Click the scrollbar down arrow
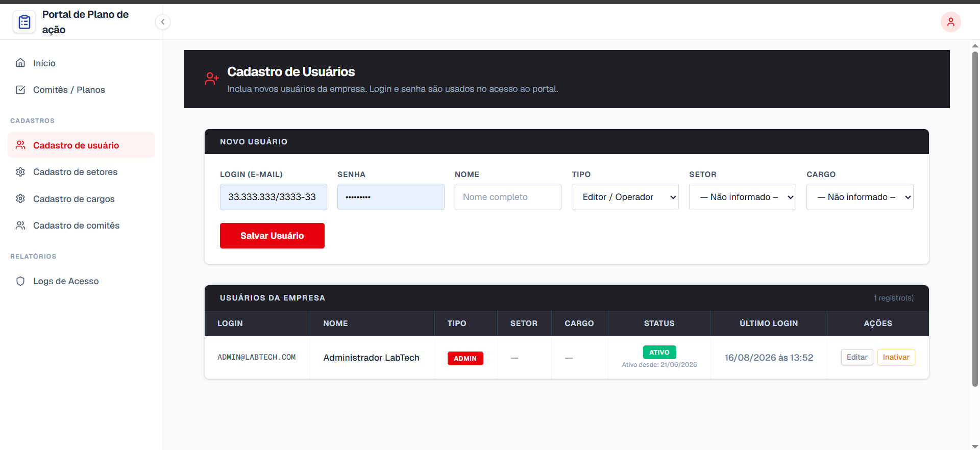Viewport: 980px width, 450px height. coord(975,446)
